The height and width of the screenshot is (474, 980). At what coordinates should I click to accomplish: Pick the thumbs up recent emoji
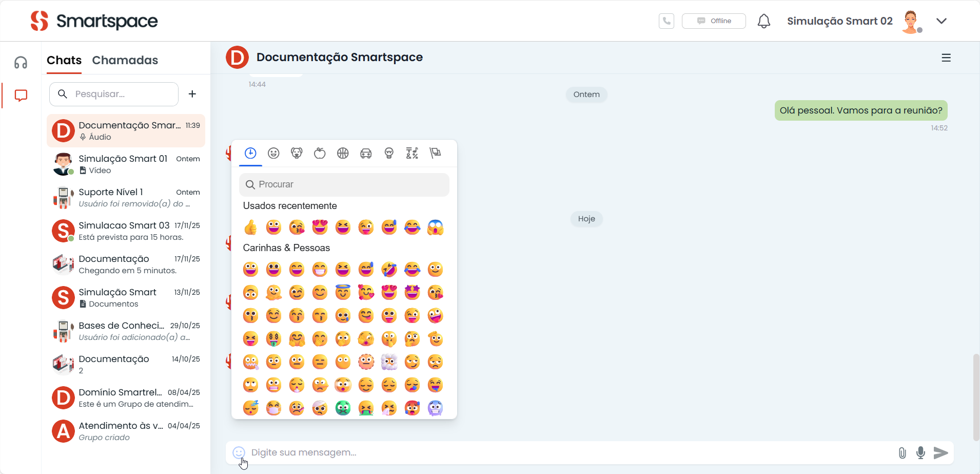coord(250,227)
